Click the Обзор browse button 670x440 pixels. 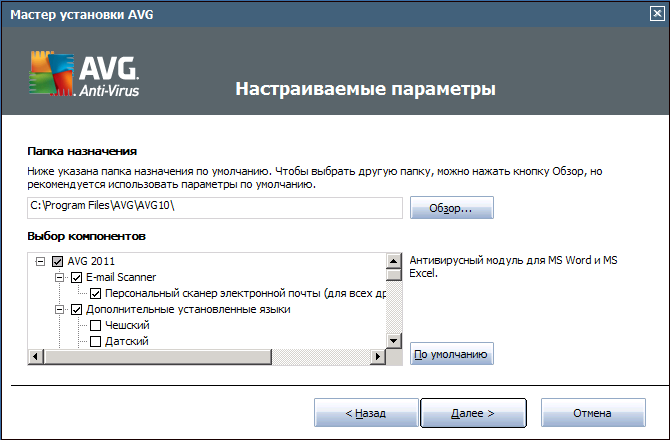(452, 208)
